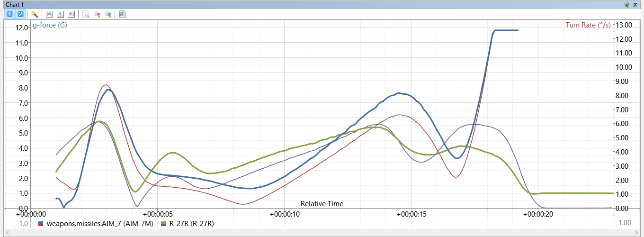Click the +00:00:20 time axis label
This screenshot has height=237, width=644.
(x=538, y=214)
